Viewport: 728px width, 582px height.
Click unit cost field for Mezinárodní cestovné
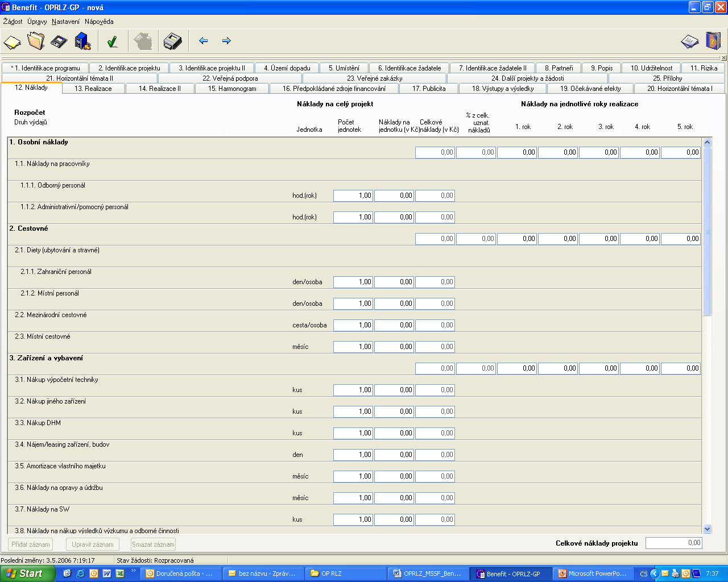click(394, 325)
